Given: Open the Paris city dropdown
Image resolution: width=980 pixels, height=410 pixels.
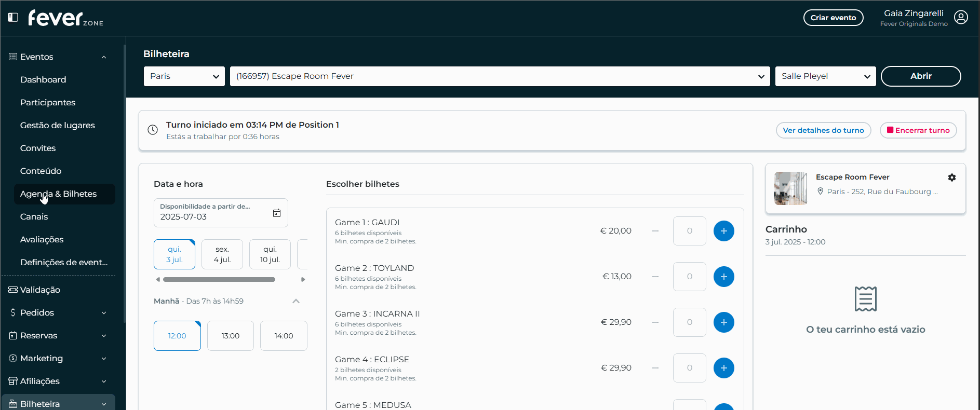Looking at the screenshot, I should click(x=184, y=76).
